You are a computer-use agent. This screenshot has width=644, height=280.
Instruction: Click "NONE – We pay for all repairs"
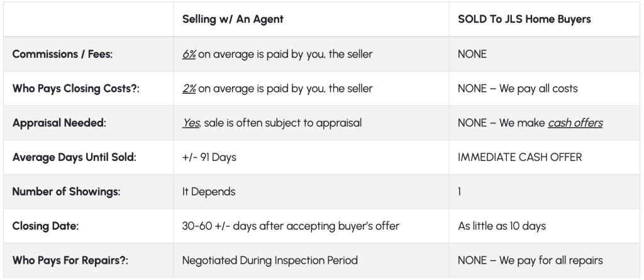529,259
